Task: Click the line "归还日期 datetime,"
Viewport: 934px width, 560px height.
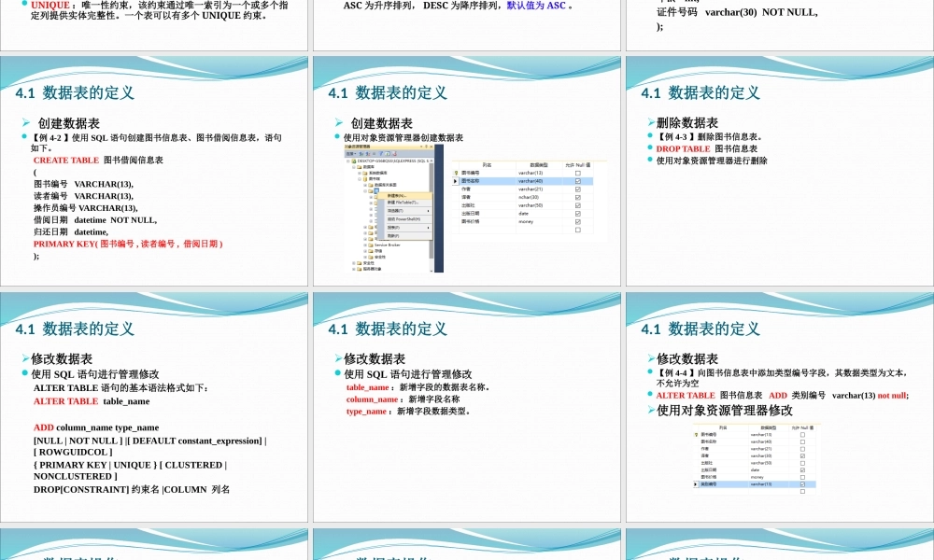Action: [x=71, y=232]
